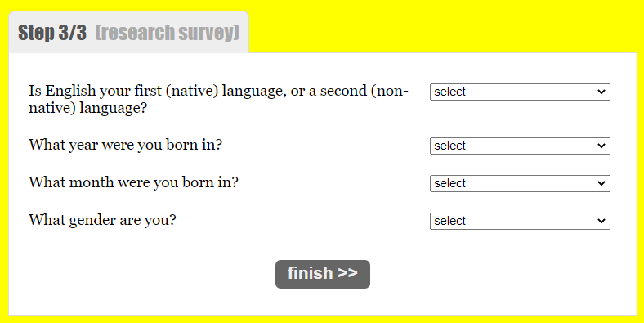
Task: Click the (research survey) tab subtitle
Action: (168, 33)
